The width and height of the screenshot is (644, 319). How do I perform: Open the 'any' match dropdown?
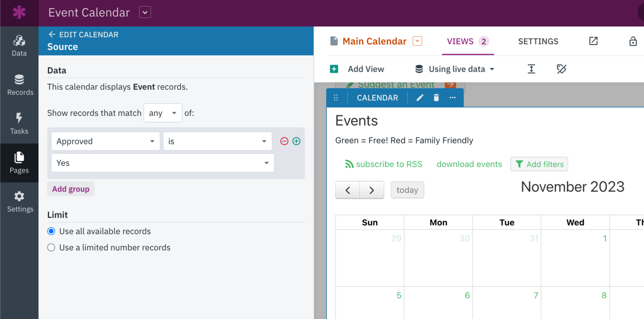point(163,113)
